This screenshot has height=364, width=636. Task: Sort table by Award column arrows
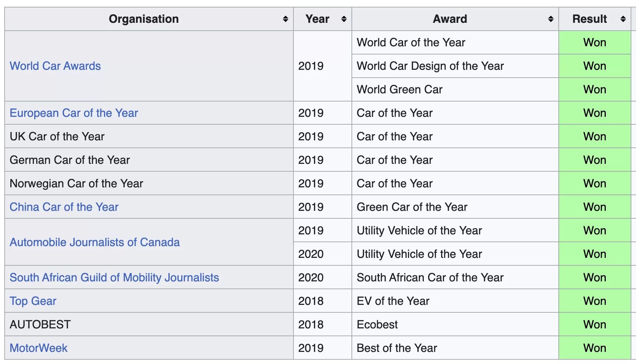coord(551,19)
